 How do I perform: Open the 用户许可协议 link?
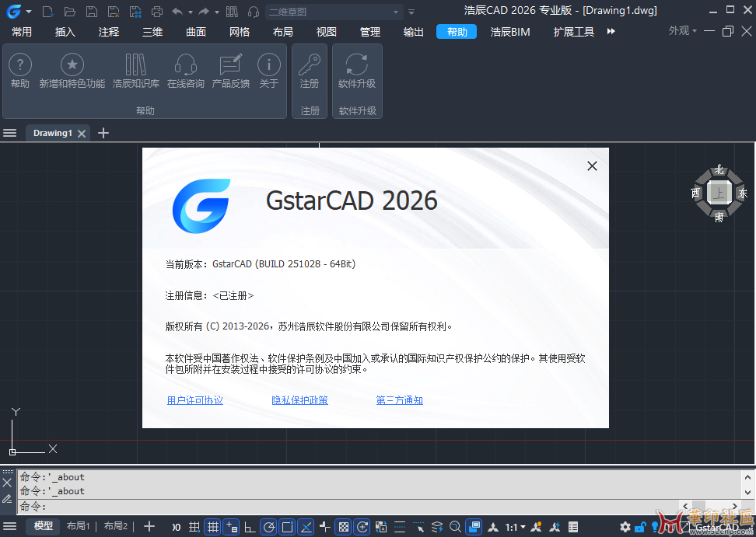pos(194,400)
